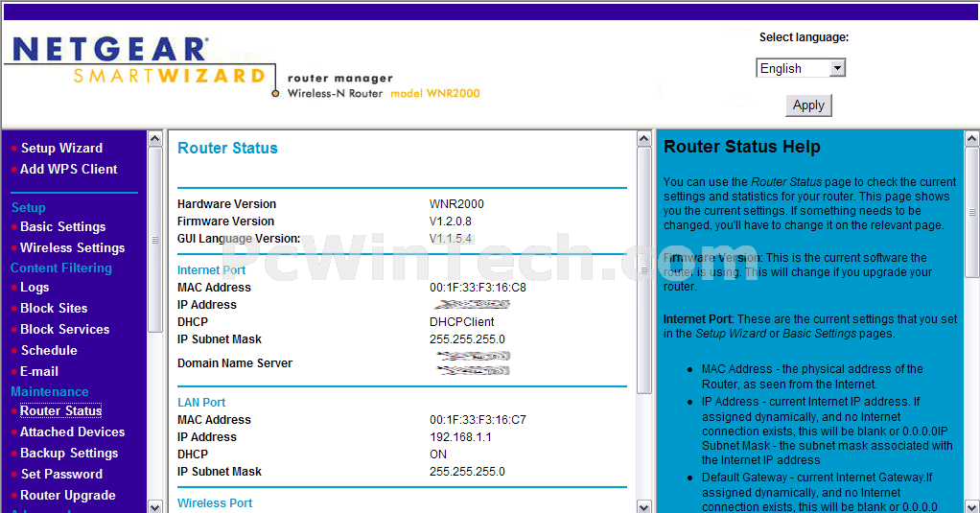This screenshot has height=513, width=980.
Task: Click Hardware Version value WNR2000
Action: 456,204
